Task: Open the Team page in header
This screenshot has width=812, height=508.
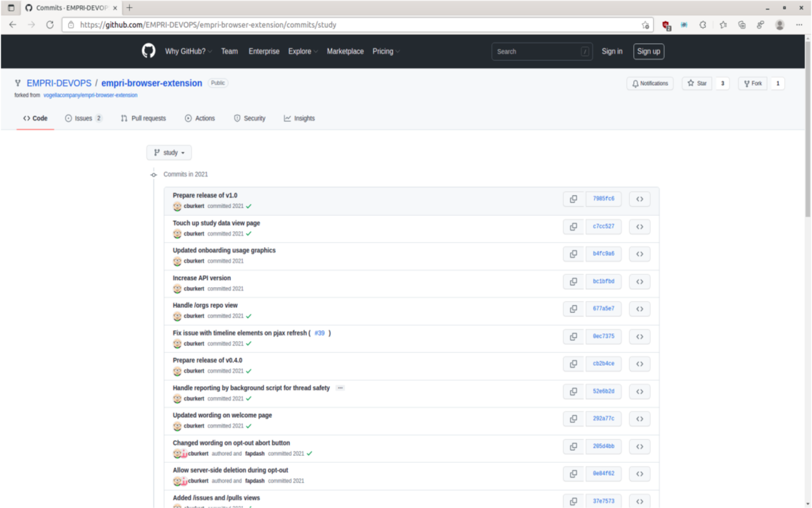Action: coord(230,51)
